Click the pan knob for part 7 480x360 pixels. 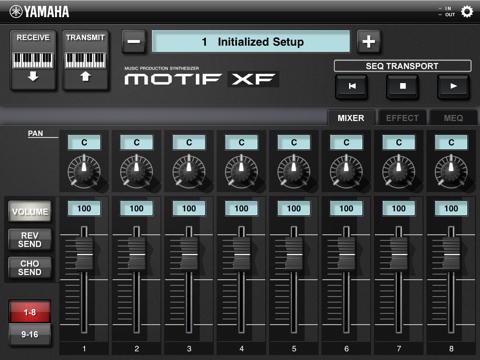click(x=399, y=172)
